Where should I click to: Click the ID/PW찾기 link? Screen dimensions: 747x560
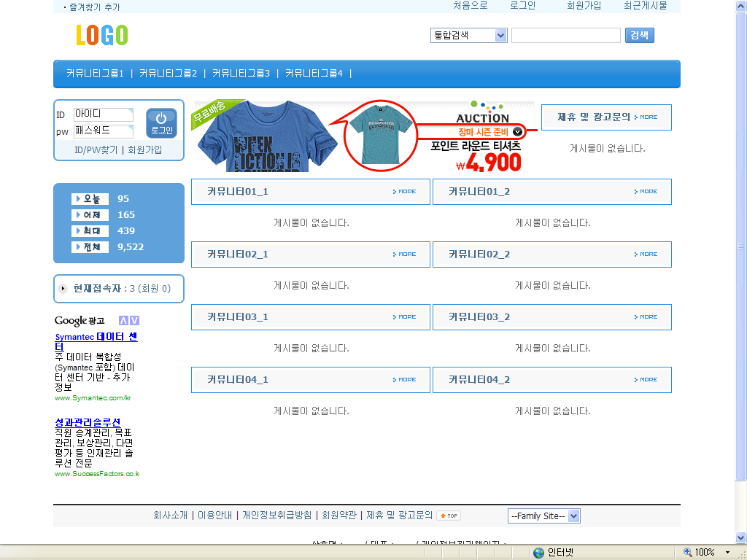[96, 150]
